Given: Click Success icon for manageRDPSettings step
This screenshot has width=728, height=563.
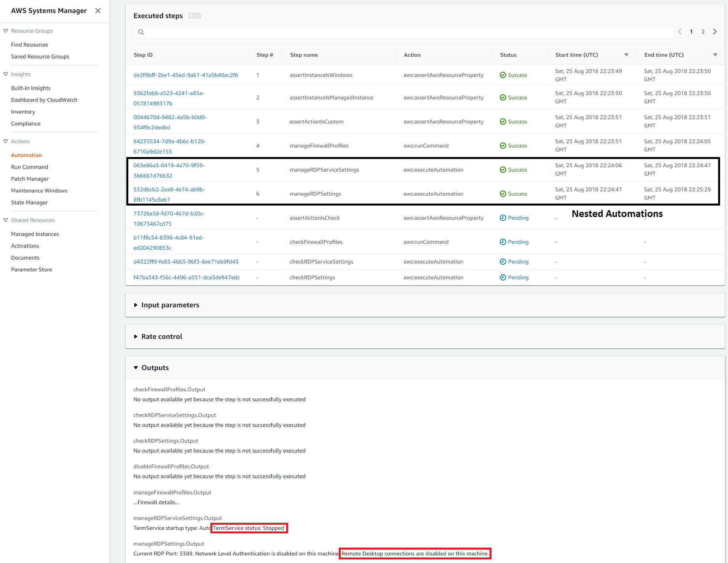Looking at the screenshot, I should (503, 194).
